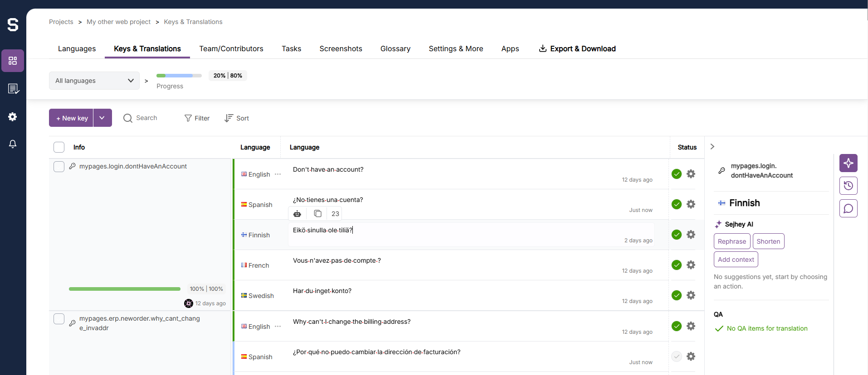868x375 pixels.
Task: Click the Rephrase AI button
Action: tap(731, 241)
